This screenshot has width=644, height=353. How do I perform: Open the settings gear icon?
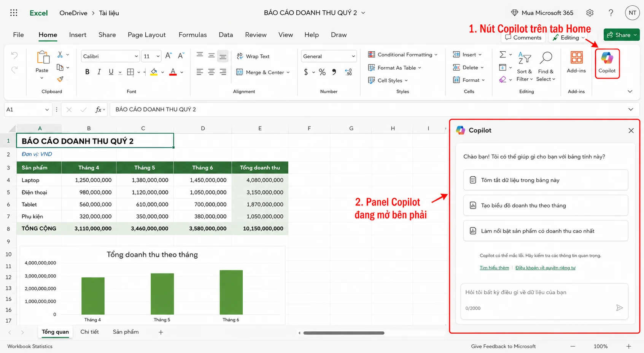pos(590,13)
